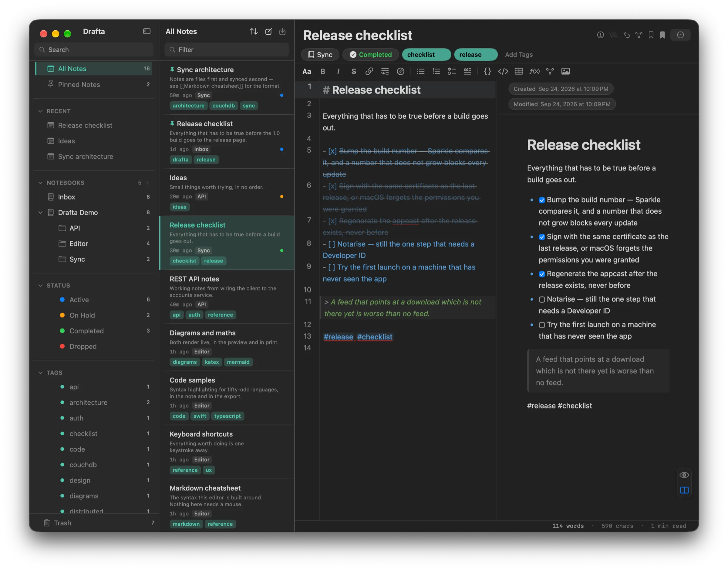Click the checklist tag pill in header
Screen dimensions: 728x570
pyautogui.click(x=426, y=55)
